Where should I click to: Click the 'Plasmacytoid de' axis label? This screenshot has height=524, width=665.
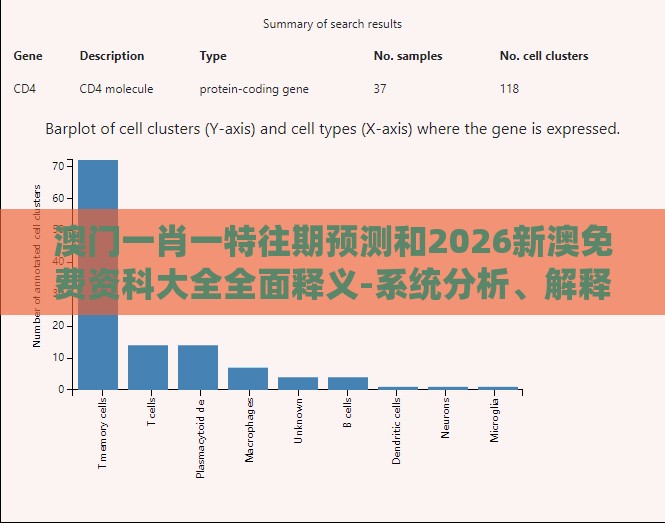point(200,439)
